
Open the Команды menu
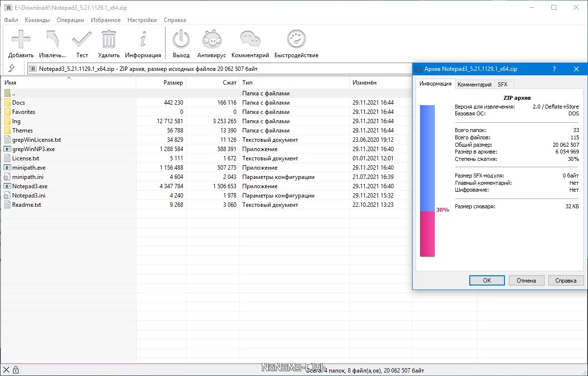[37, 20]
